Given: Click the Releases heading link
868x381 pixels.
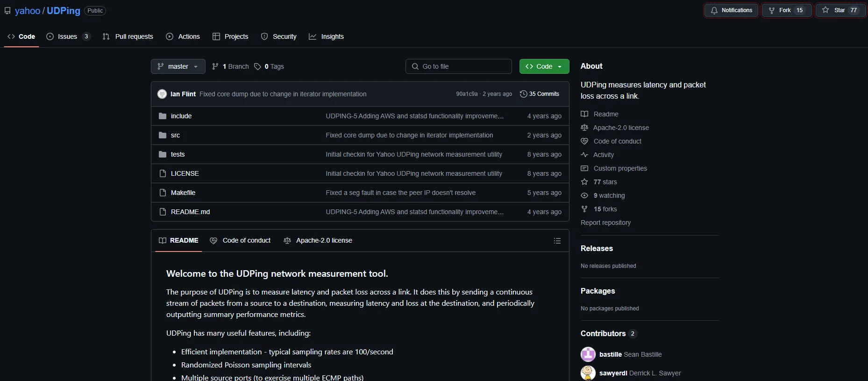Looking at the screenshot, I should coord(597,248).
